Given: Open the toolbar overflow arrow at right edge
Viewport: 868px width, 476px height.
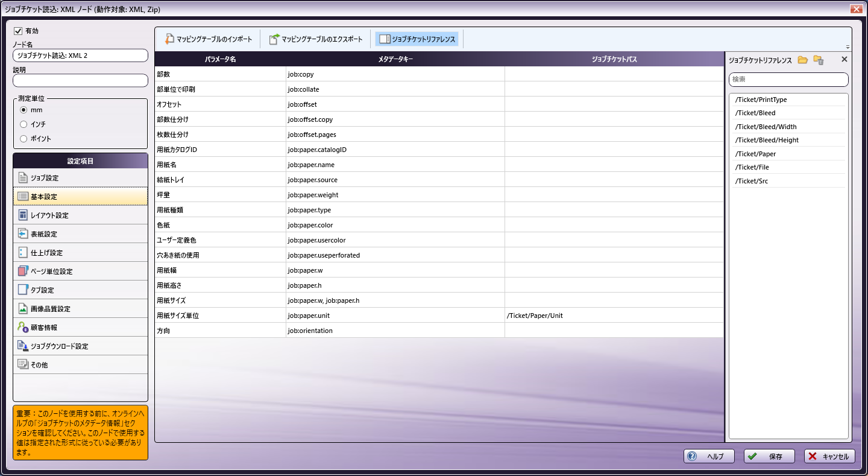Looking at the screenshot, I should (848, 47).
